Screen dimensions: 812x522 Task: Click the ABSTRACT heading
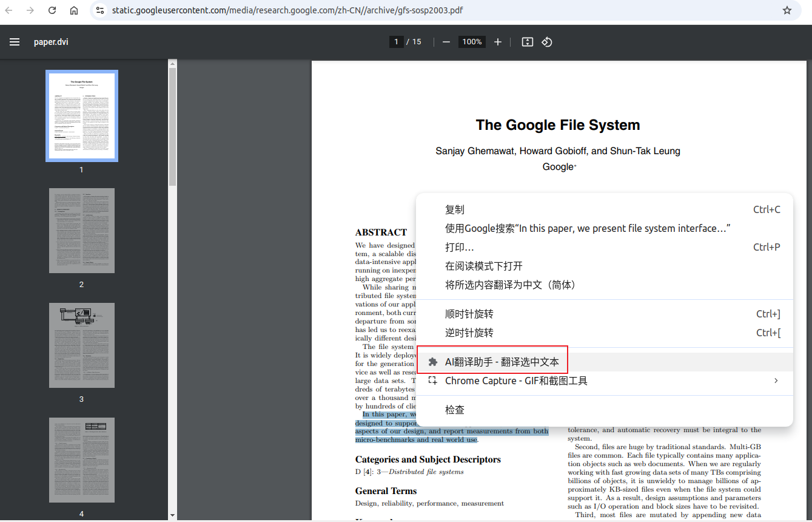click(x=381, y=232)
